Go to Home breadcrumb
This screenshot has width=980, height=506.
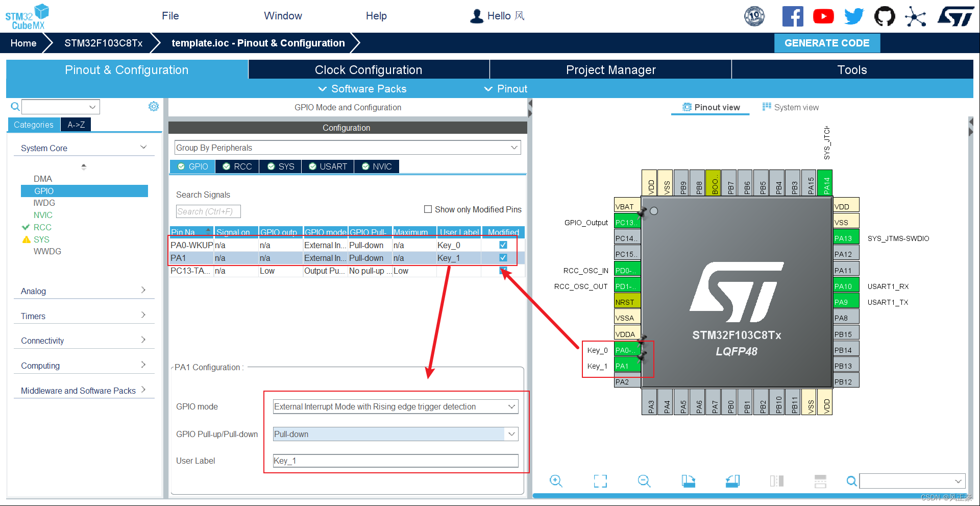point(23,43)
